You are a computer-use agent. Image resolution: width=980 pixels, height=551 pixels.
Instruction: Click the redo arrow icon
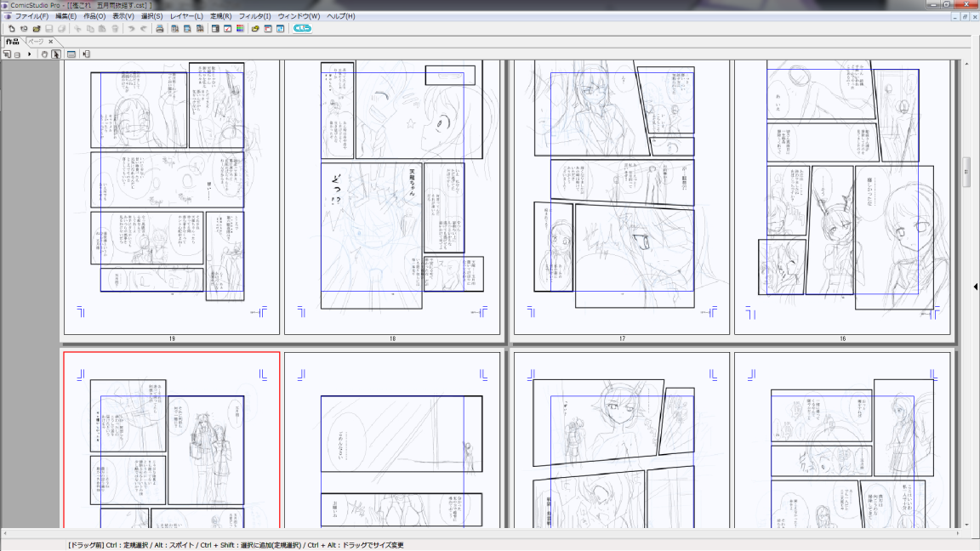144,29
